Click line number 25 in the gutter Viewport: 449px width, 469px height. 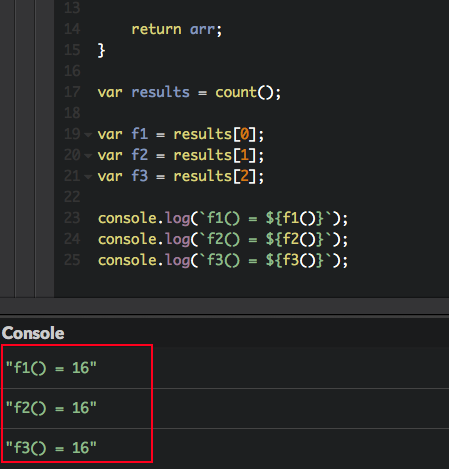point(72,260)
